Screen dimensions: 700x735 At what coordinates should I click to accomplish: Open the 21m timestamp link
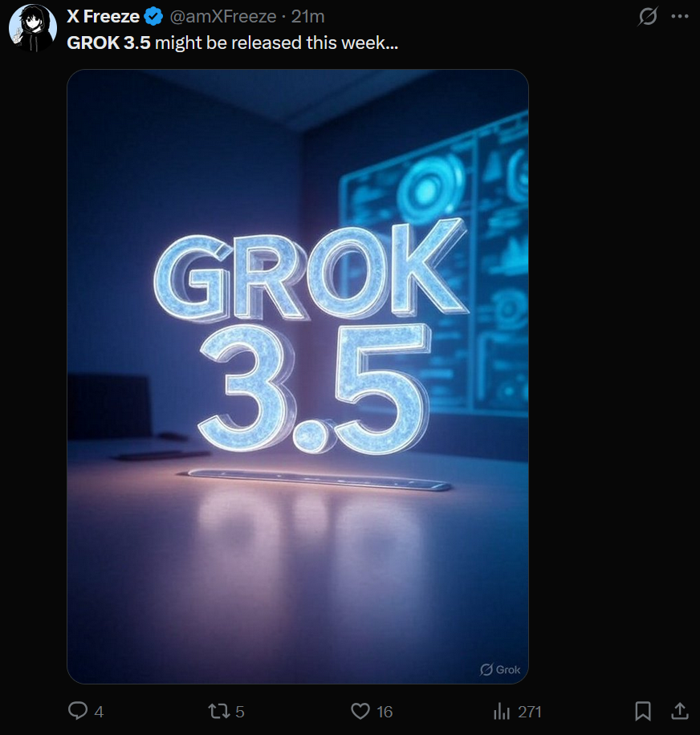click(x=307, y=17)
